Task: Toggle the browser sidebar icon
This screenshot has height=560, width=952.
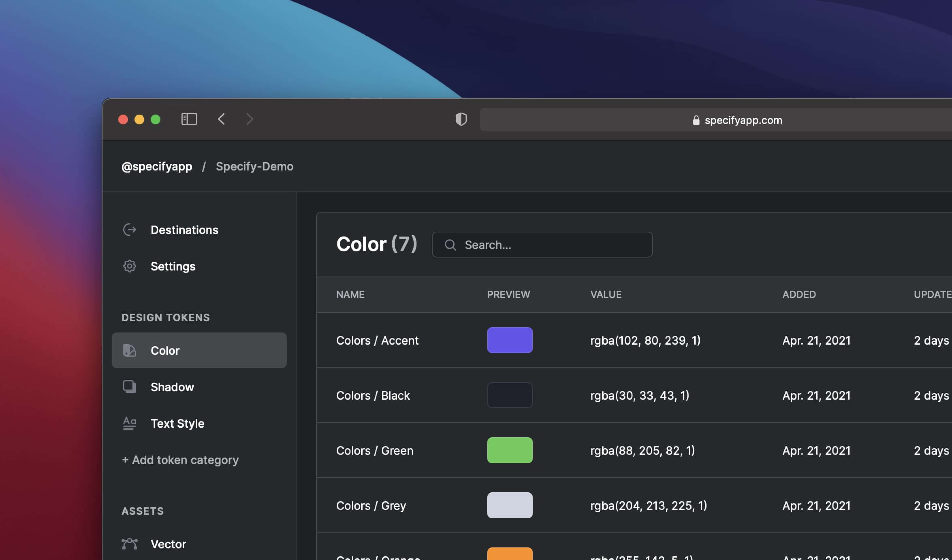Action: pos(189,119)
